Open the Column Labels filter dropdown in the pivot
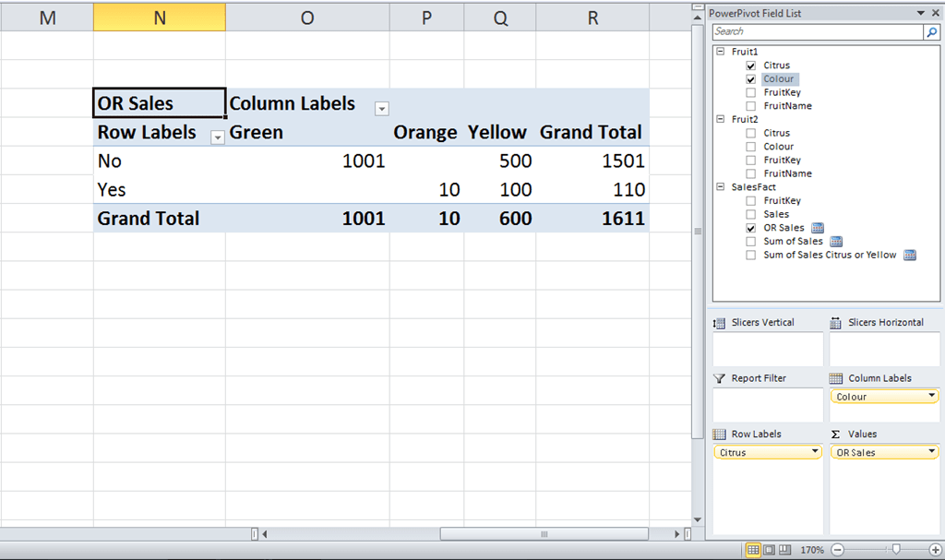 (x=381, y=109)
